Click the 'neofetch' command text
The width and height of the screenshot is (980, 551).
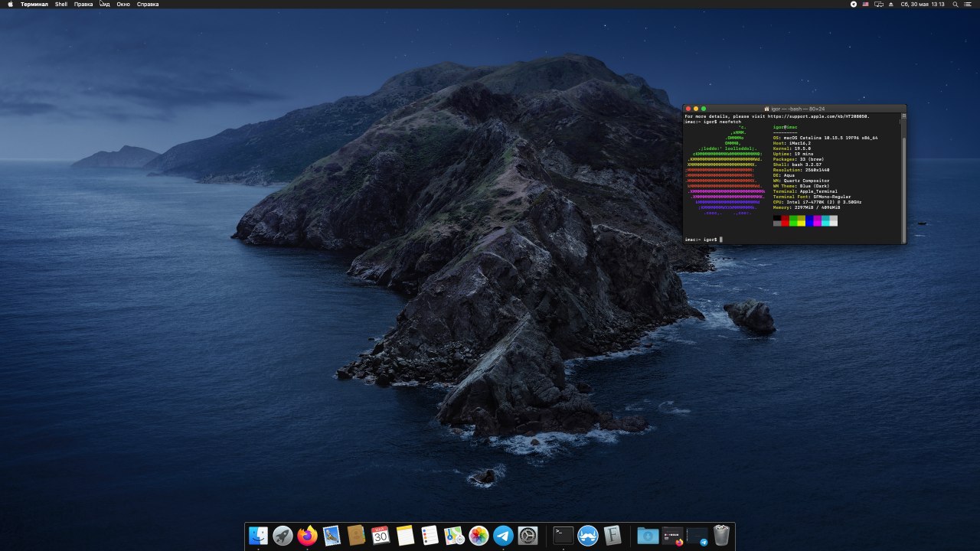pyautogui.click(x=730, y=122)
